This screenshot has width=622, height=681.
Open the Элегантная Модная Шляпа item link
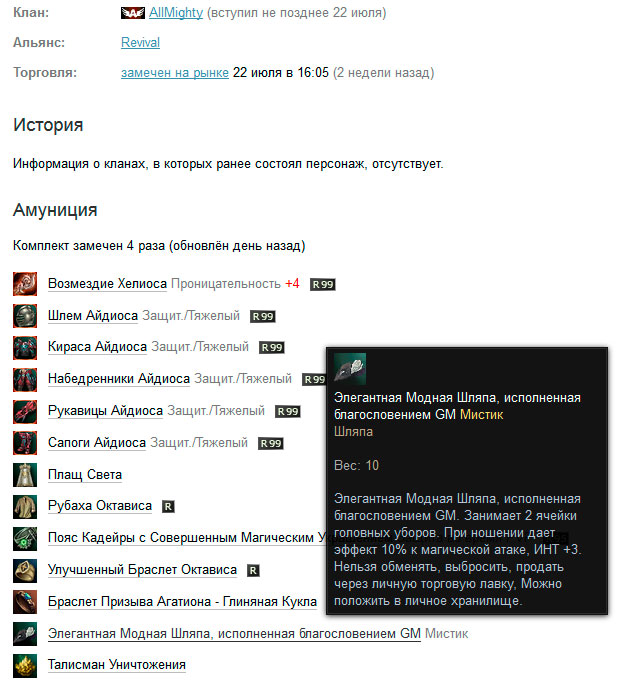pos(235,634)
